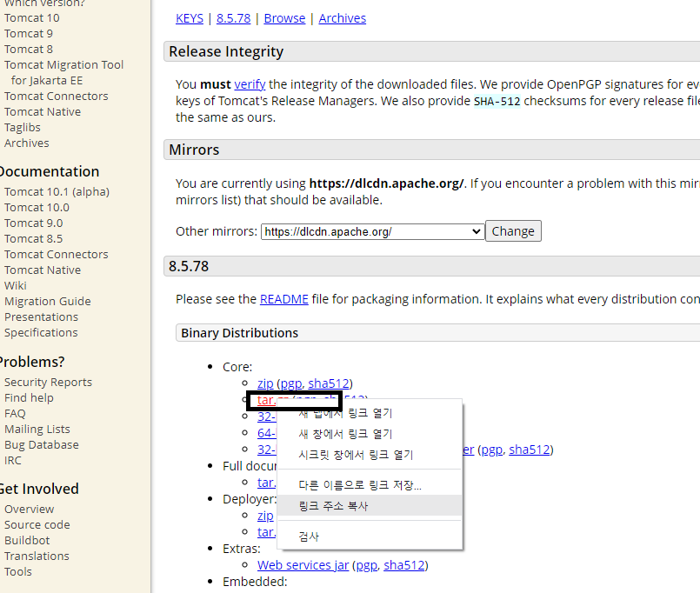This screenshot has height=593, width=700.
Task: Follow the verify link in Release Integrity
Action: click(x=250, y=84)
